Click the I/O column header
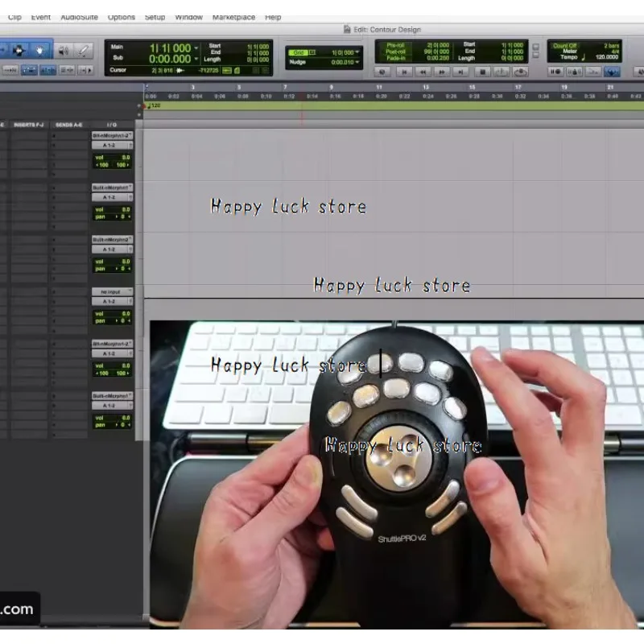The width and height of the screenshot is (644, 644). coord(112,125)
